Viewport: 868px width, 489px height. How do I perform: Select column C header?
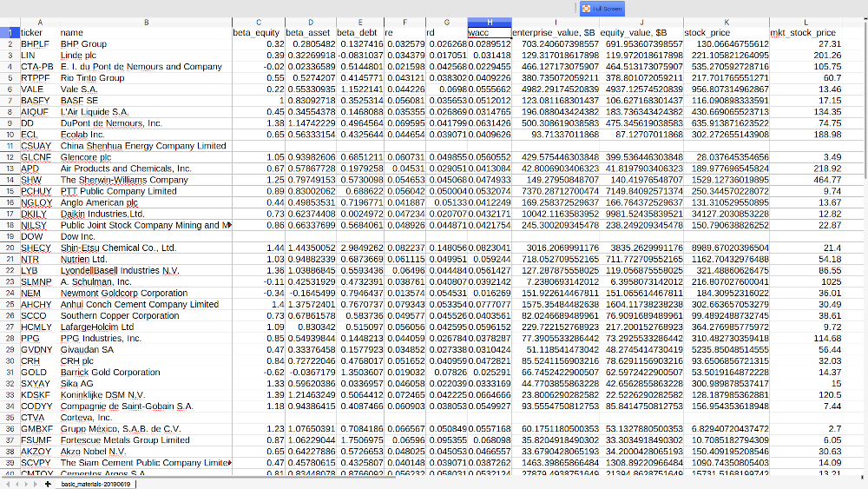[259, 23]
